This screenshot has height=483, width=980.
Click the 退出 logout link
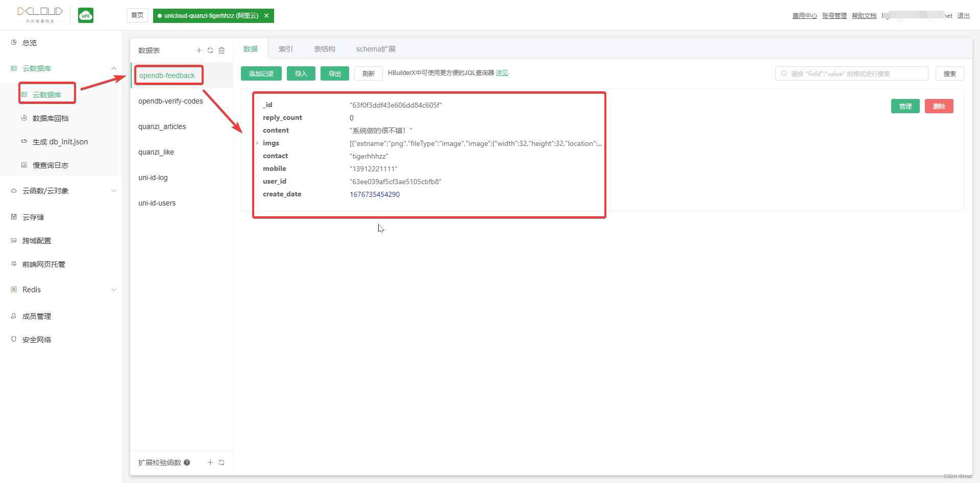[x=964, y=16]
